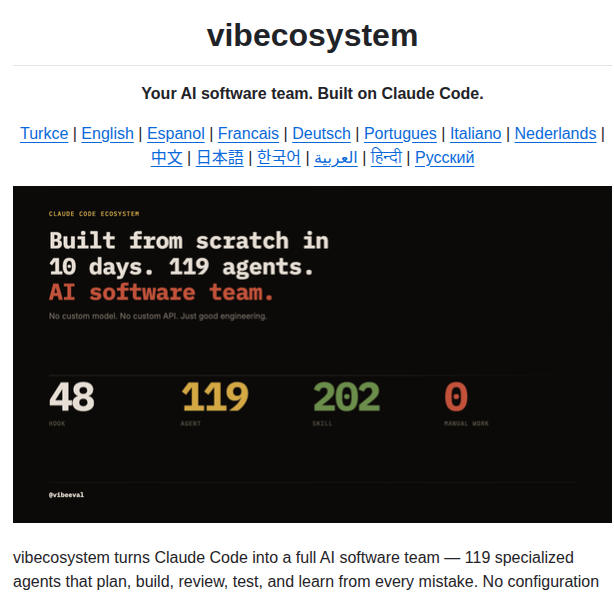Click the 'CLAUDE CODE ECOSYSTEM' banner label
The width and height of the screenshot is (614, 594).
[x=94, y=214]
